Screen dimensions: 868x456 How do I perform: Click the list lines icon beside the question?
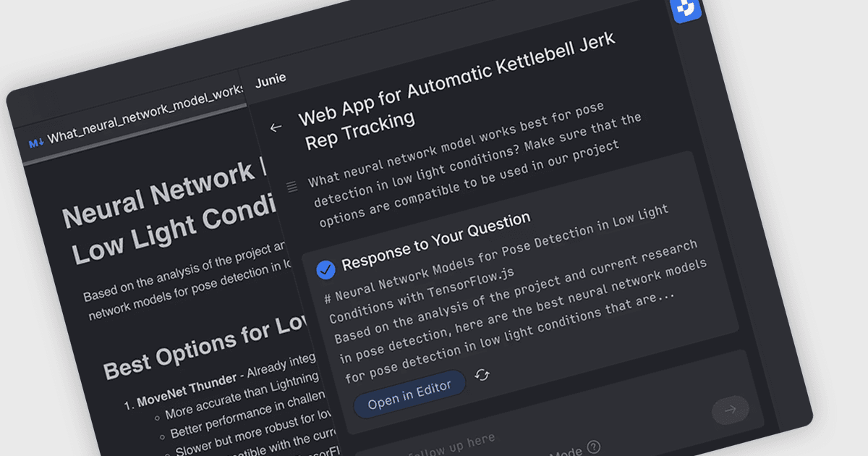(292, 187)
